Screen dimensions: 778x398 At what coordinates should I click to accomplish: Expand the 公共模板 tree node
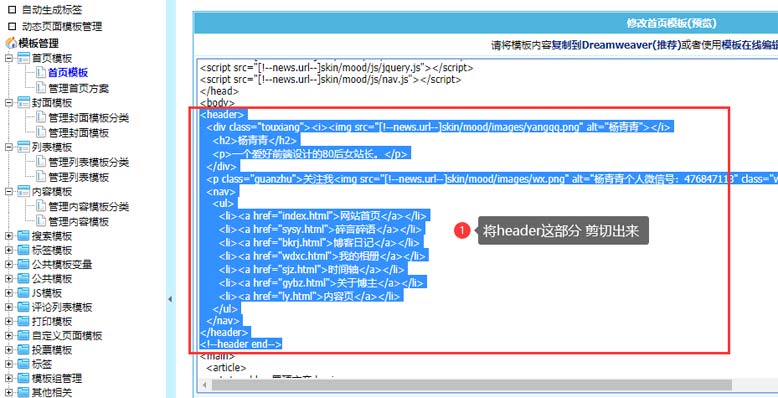point(8,278)
